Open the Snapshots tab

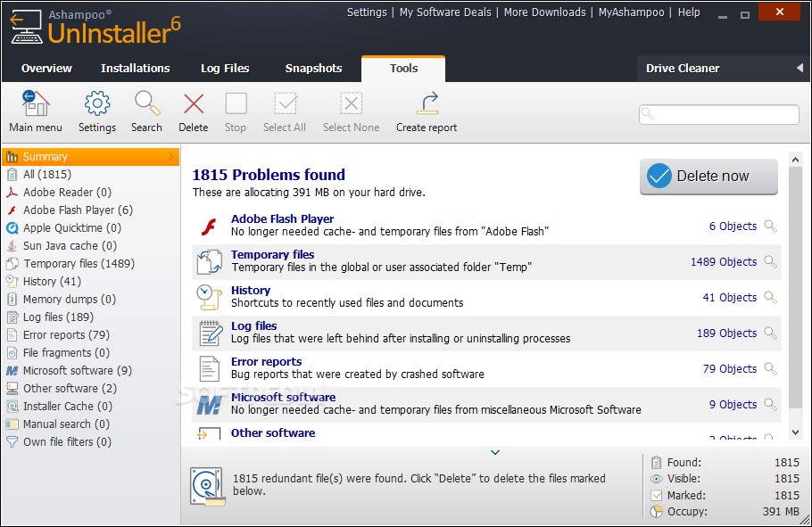(313, 69)
